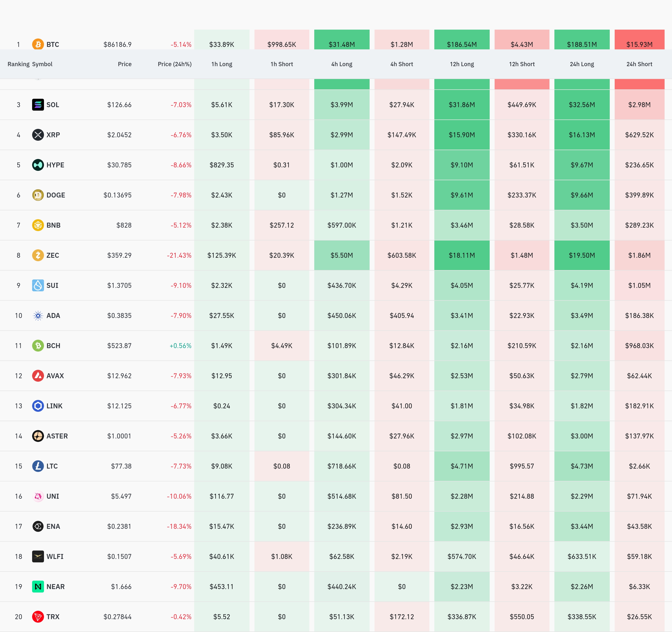The width and height of the screenshot is (672, 632).
Task: Click the BTC coin icon
Action: click(x=38, y=44)
